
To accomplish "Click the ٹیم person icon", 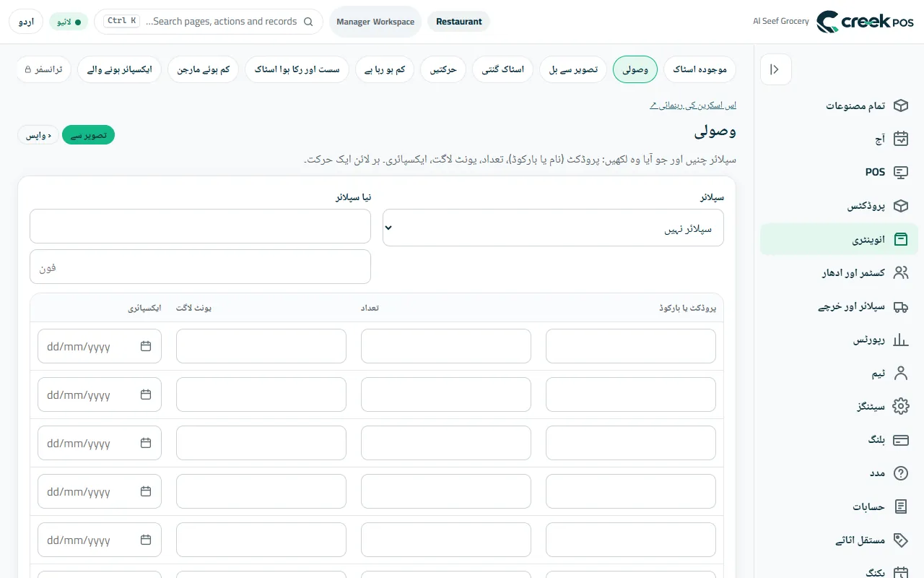I will coord(900,373).
